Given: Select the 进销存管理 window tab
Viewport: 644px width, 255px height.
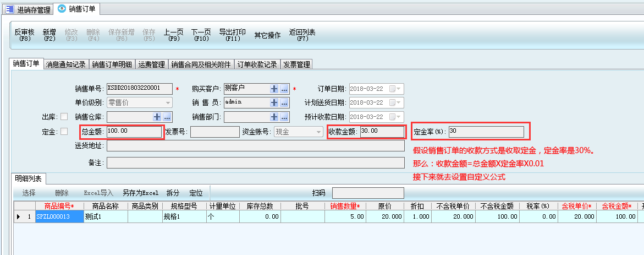Looking at the screenshot, I should [29, 9].
